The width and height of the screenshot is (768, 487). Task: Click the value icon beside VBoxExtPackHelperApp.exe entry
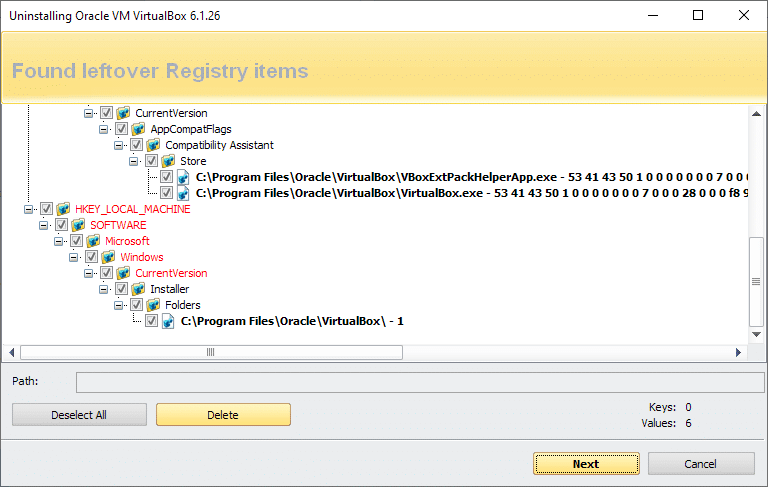(183, 177)
